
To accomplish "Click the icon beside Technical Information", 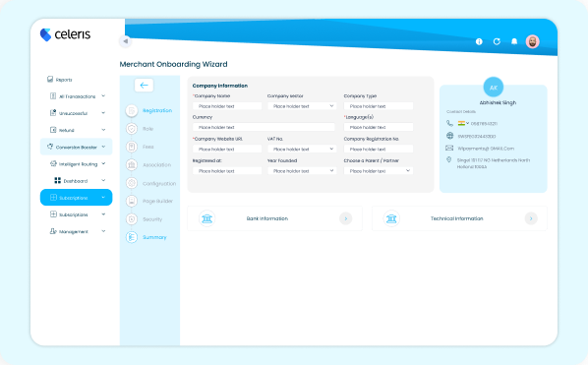I will pos(391,218).
